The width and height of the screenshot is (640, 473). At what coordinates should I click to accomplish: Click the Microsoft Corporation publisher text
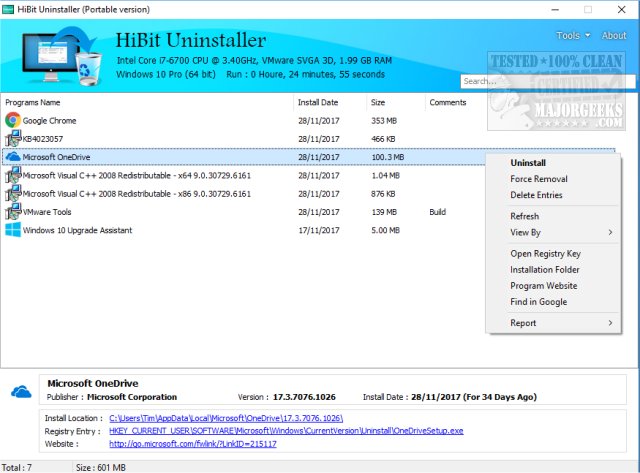132,397
